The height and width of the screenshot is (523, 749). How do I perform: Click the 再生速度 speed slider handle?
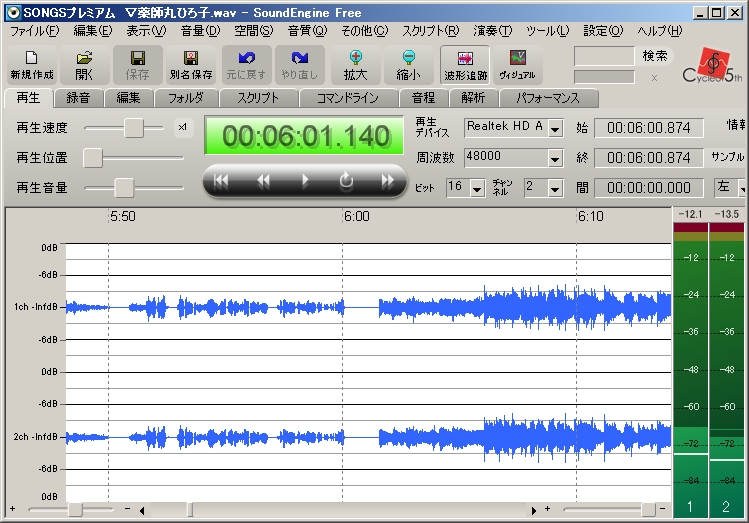[x=134, y=128]
